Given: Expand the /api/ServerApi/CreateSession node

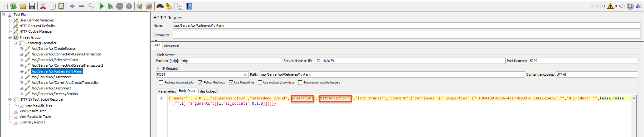Looking at the screenshot, I should (x=21, y=49).
